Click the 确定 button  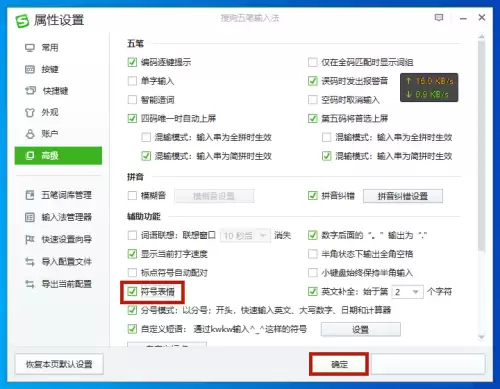click(x=339, y=364)
